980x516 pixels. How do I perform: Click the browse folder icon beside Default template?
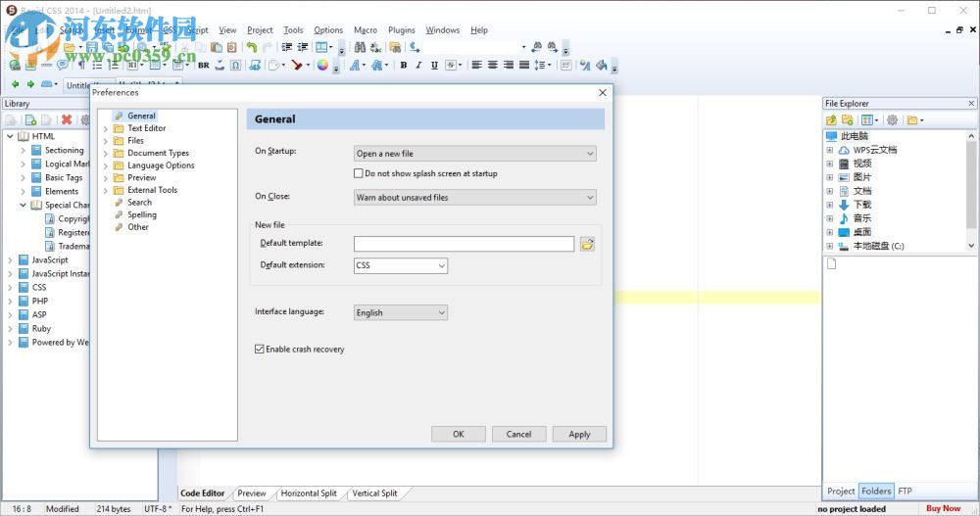click(587, 244)
